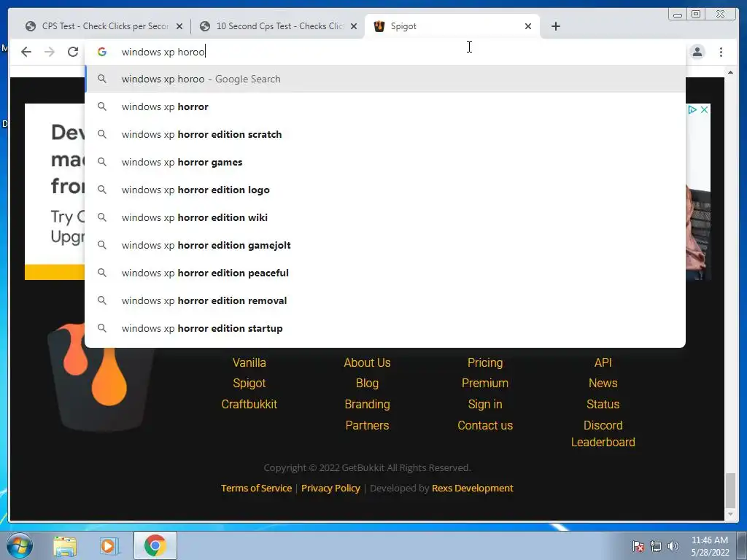
Task: Visit the Rexs Development link
Action: point(473,488)
